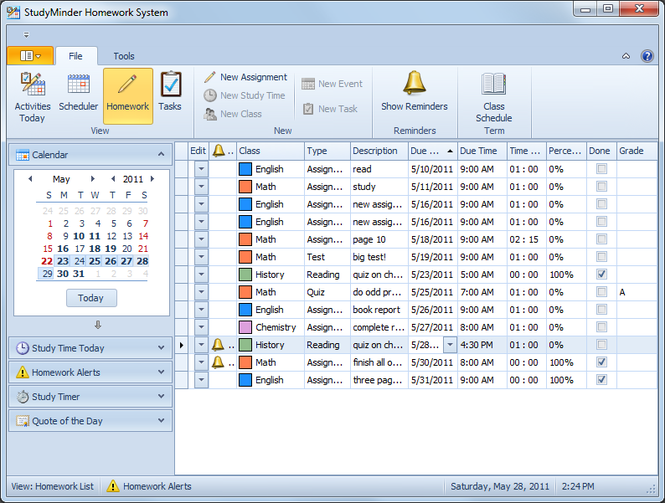The width and height of the screenshot is (665, 503).
Task: Click the quick access toolbar customize arrow
Action: [26, 35]
